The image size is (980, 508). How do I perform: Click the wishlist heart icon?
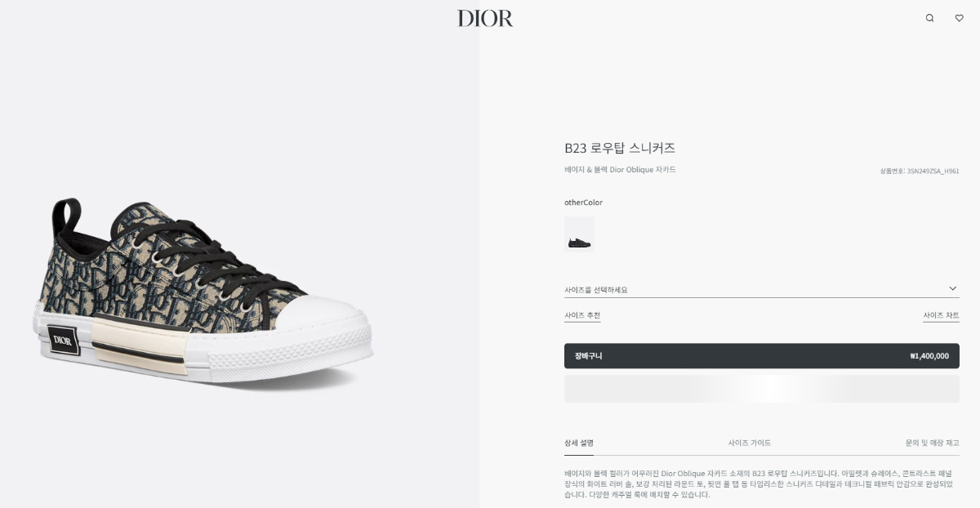959,18
